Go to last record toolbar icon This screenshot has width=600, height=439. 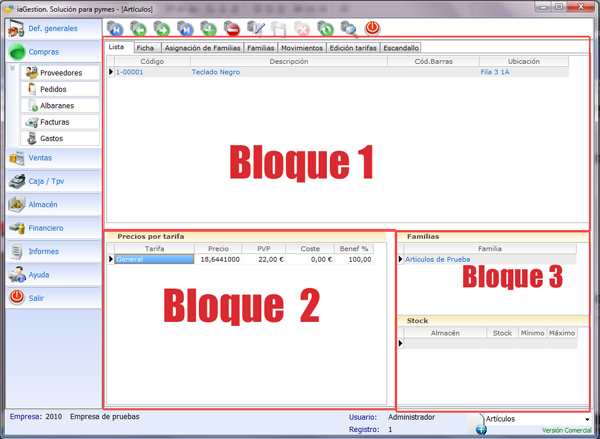click(x=185, y=29)
